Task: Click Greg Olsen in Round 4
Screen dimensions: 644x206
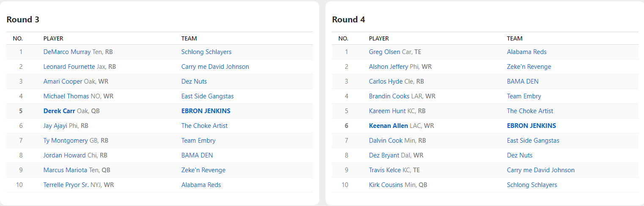Action: 384,52
